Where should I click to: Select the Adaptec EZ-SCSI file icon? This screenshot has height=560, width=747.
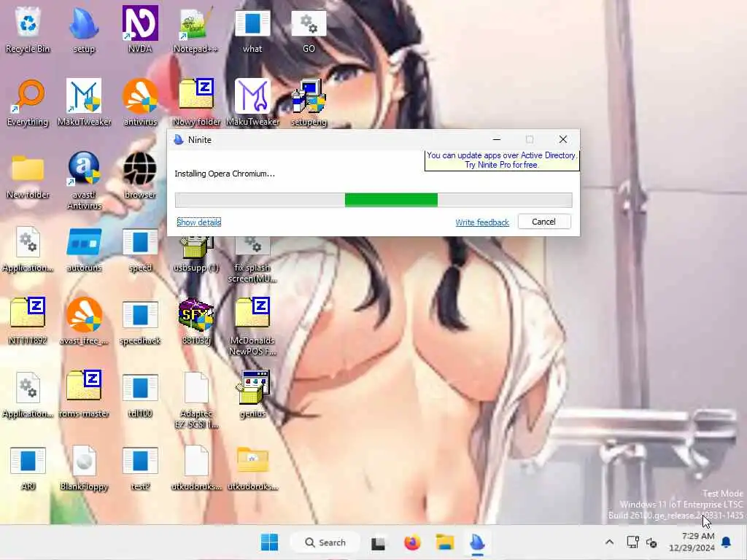click(x=196, y=400)
